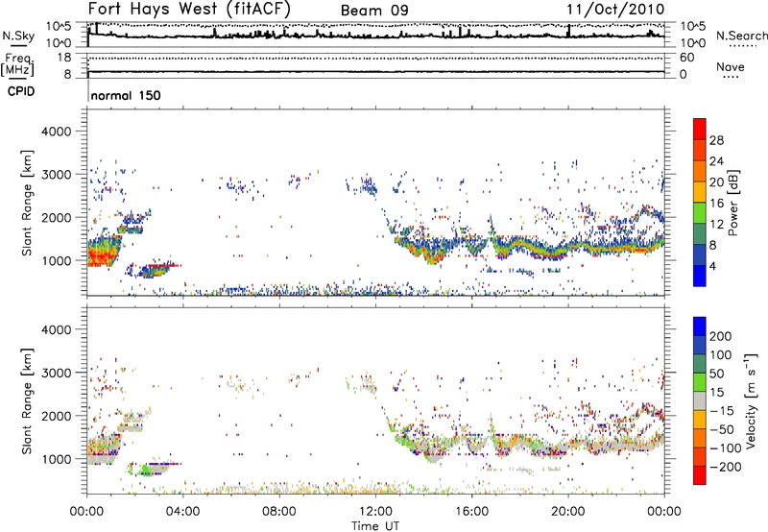Click the "Nave" legend label

(x=731, y=66)
